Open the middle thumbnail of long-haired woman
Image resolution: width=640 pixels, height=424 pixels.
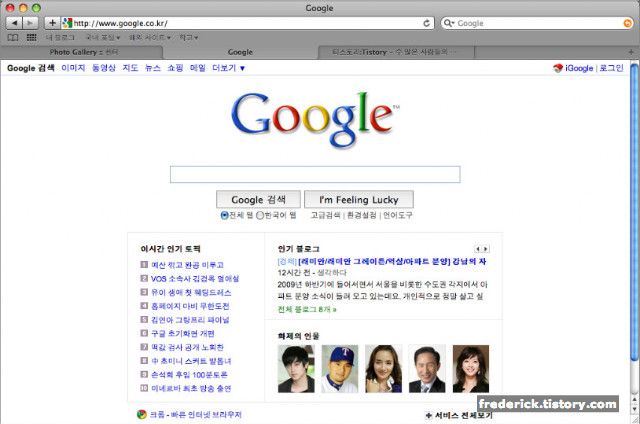click(383, 369)
